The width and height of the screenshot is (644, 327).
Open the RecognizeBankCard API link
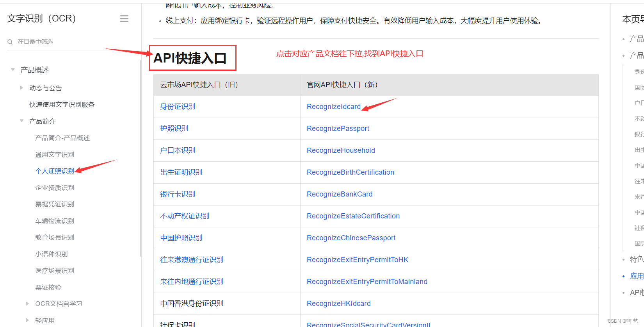pyautogui.click(x=340, y=194)
